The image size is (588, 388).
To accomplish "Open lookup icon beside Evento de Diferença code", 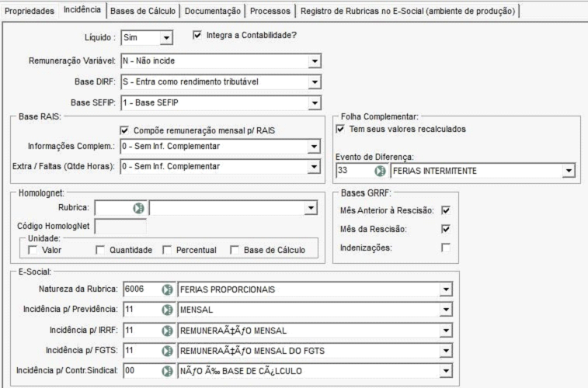I will (x=380, y=171).
